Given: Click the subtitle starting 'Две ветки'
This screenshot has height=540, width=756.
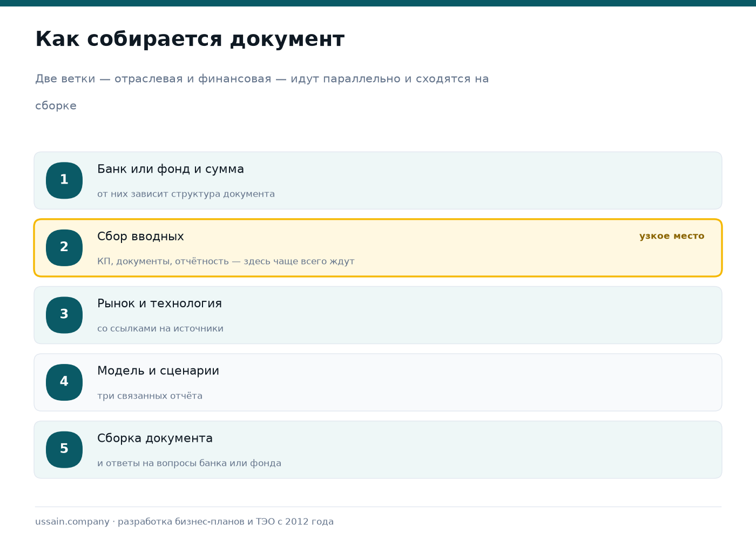Looking at the screenshot, I should 262,92.
